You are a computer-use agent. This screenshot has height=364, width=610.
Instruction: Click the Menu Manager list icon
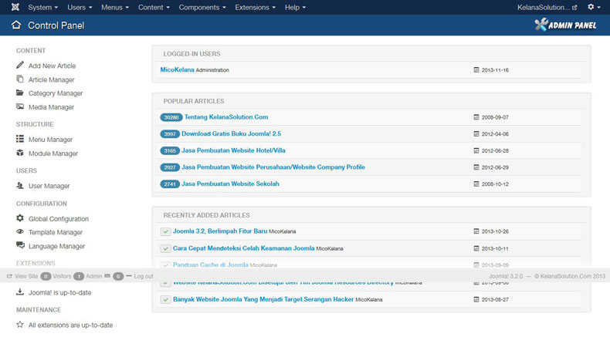point(20,140)
